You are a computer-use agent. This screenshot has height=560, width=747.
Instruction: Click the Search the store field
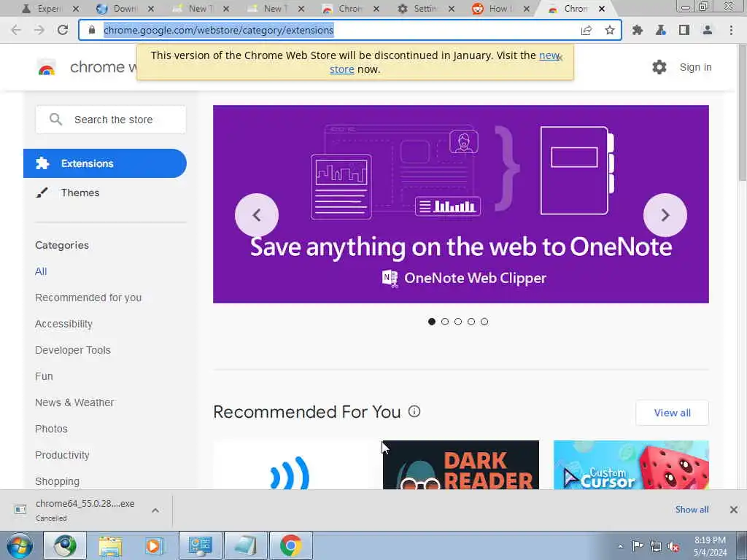pos(111,120)
